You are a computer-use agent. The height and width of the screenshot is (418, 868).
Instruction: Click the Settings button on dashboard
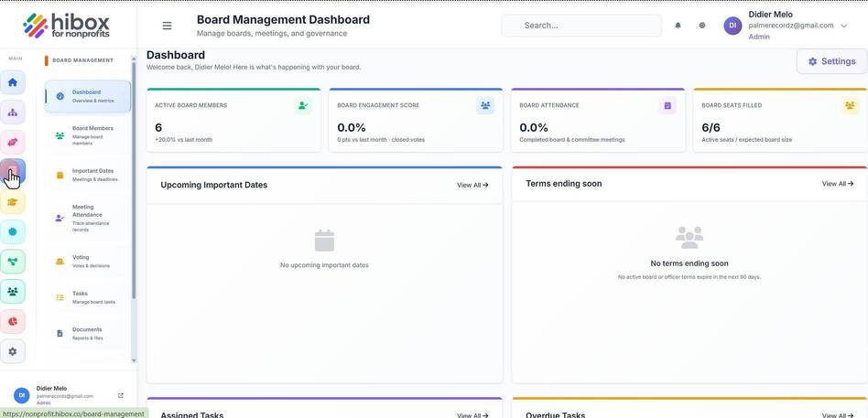[x=831, y=61]
